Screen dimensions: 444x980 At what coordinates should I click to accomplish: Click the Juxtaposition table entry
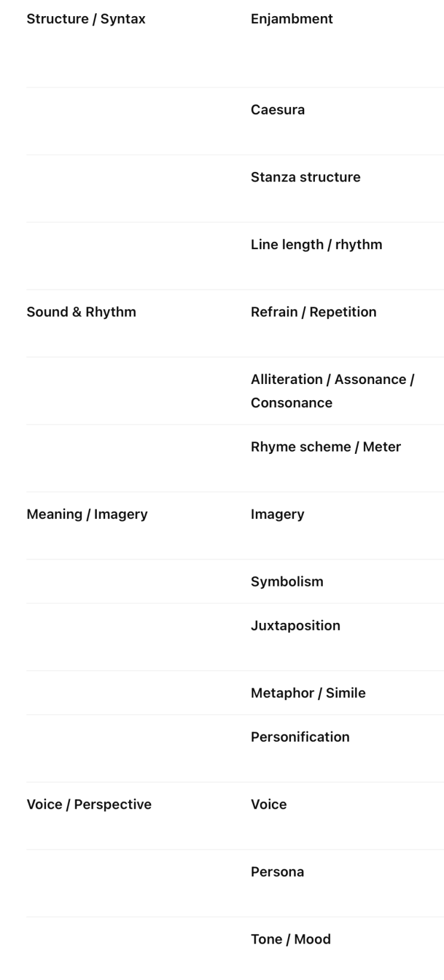pyautogui.click(x=295, y=626)
